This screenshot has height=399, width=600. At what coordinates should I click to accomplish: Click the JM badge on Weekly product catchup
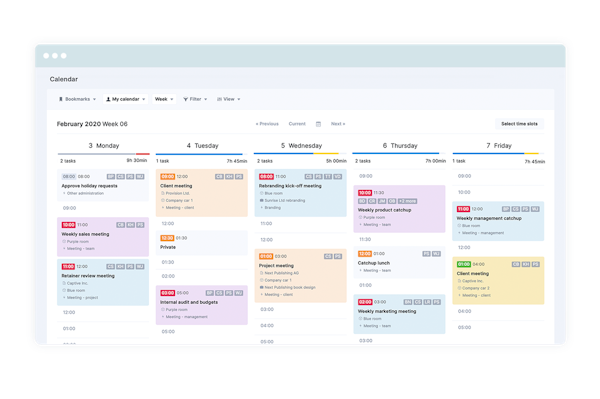(x=382, y=201)
